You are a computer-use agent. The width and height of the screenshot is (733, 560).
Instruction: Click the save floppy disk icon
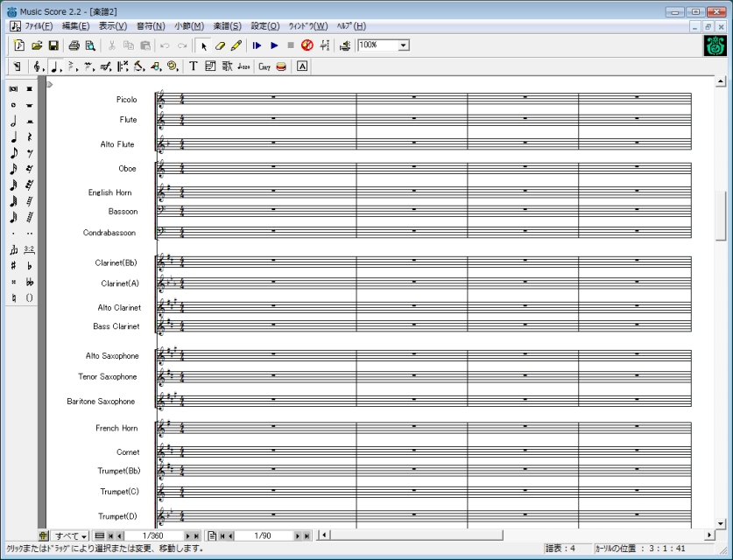point(53,45)
